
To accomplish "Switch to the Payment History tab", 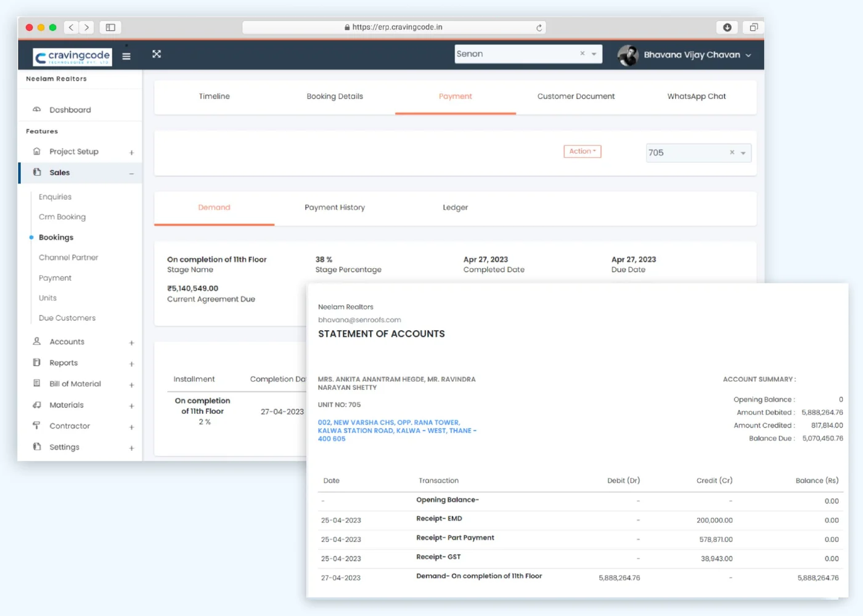I will [x=335, y=208].
